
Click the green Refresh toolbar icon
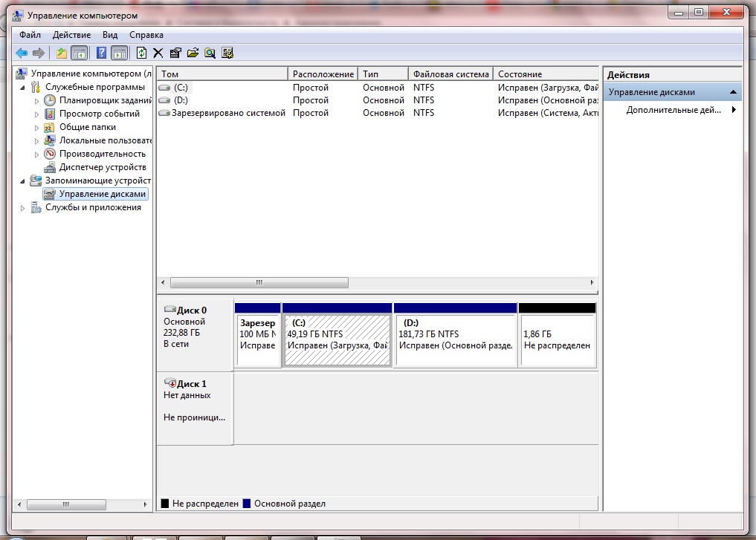pyautogui.click(x=141, y=53)
